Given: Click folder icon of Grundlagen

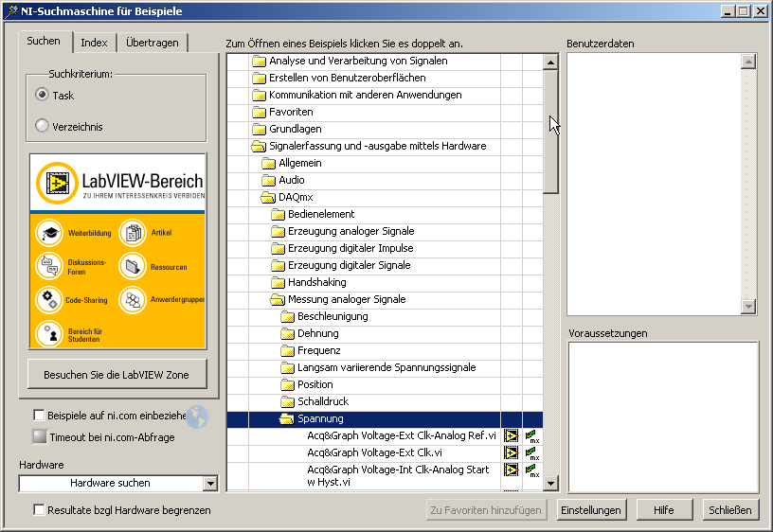Looking at the screenshot, I should [259, 129].
